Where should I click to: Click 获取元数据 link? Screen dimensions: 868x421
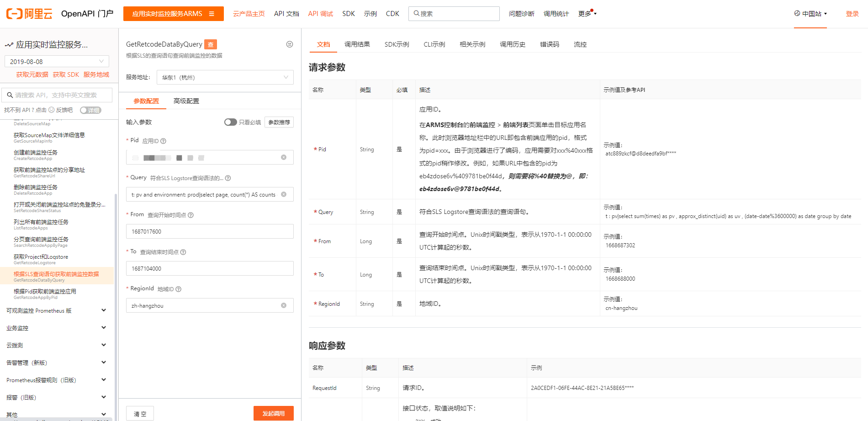32,75
